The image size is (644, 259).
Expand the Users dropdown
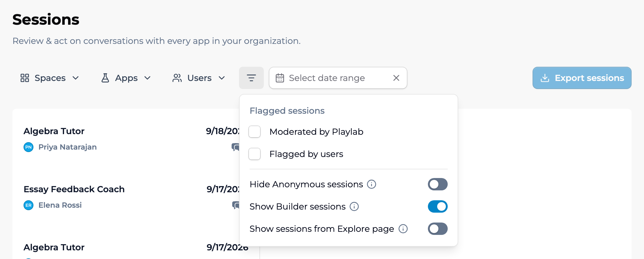click(199, 78)
